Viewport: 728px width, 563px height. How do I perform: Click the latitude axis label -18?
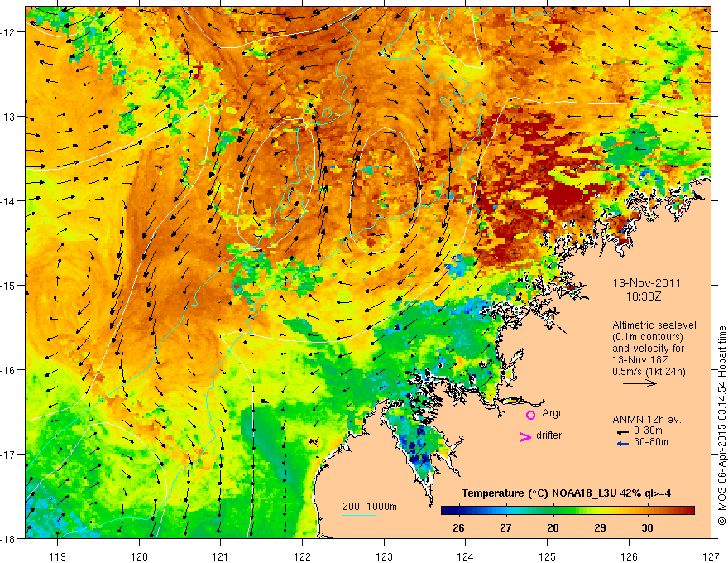click(x=8, y=538)
